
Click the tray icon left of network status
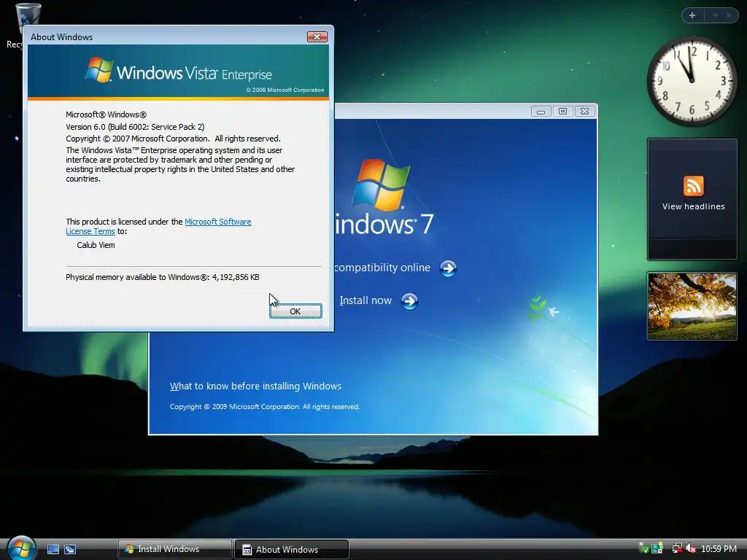[657, 548]
